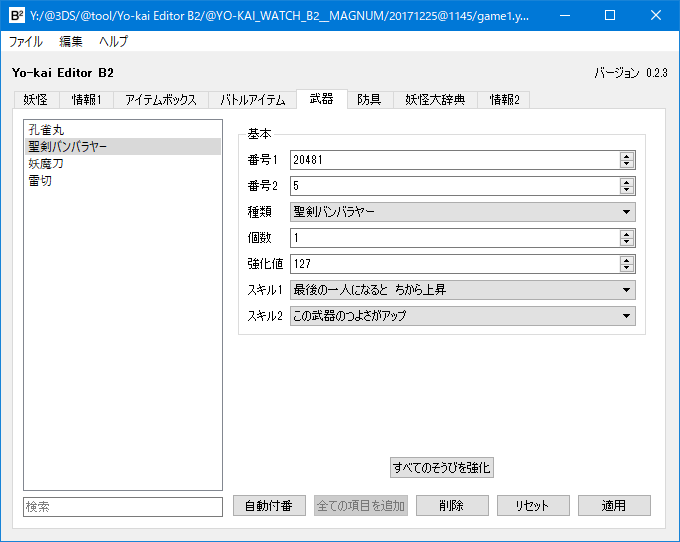This screenshot has width=680, height=542.
Task: Switch to the 情報1 tab
Action: pos(86,100)
